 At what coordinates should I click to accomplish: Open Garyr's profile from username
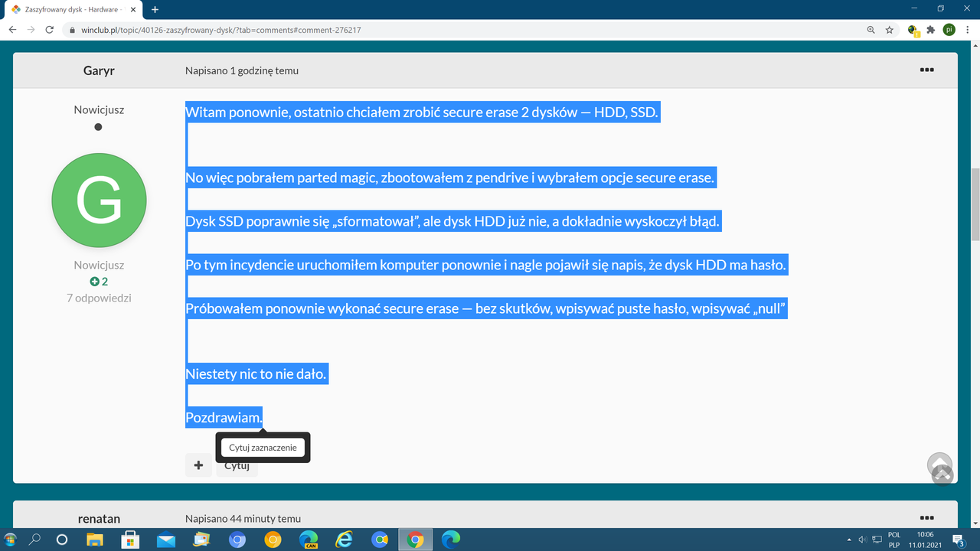point(99,70)
